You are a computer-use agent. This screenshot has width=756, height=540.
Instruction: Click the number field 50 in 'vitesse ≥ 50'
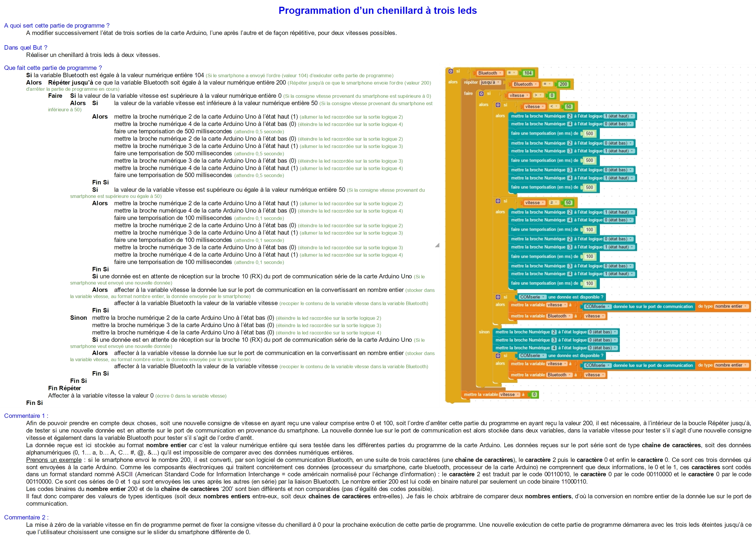pos(568,203)
